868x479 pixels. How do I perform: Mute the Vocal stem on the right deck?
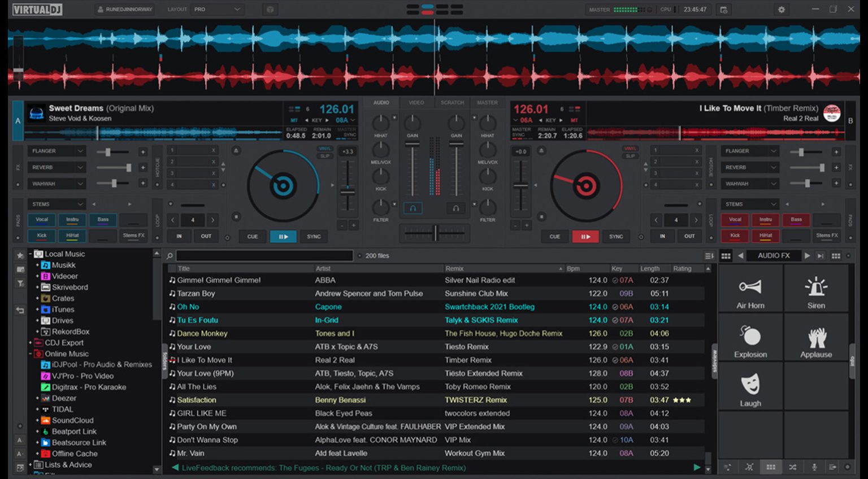tap(735, 220)
